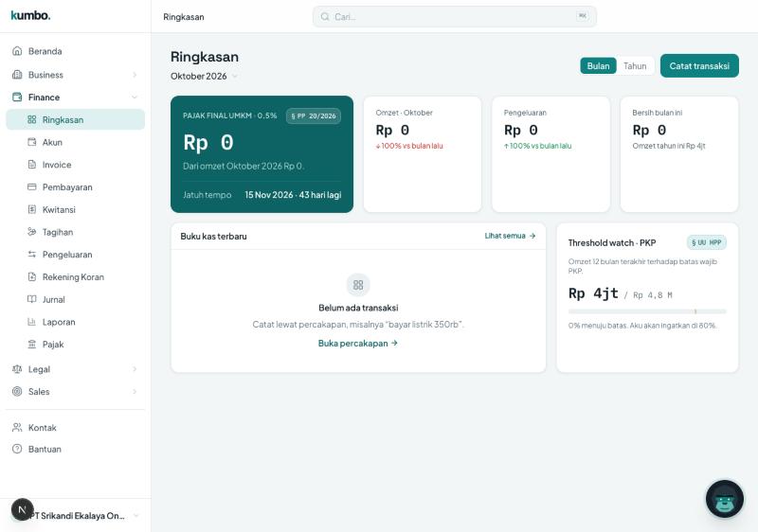Click the UU HPP regulation badge
Viewport: 758px width, 532px height.
pyautogui.click(x=706, y=242)
